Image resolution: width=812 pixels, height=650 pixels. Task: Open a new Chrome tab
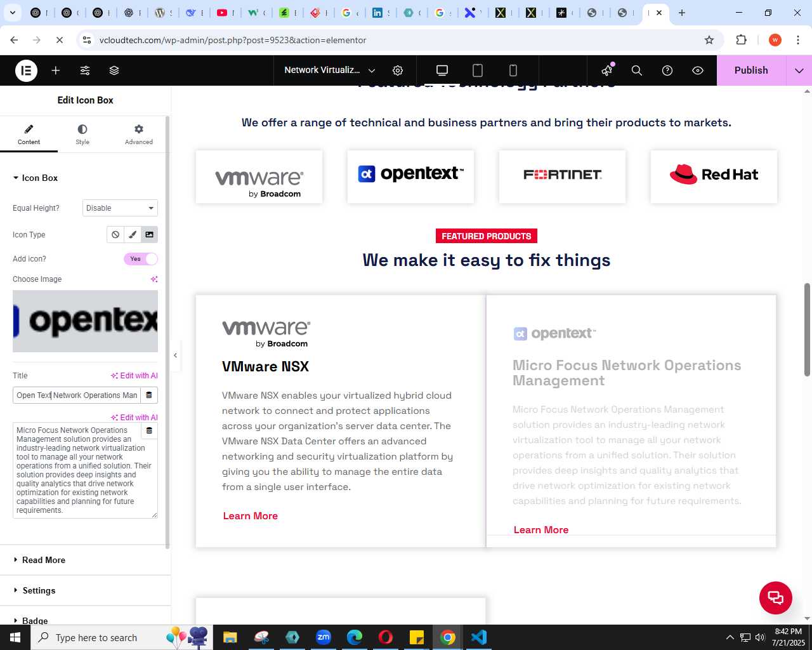click(x=682, y=13)
